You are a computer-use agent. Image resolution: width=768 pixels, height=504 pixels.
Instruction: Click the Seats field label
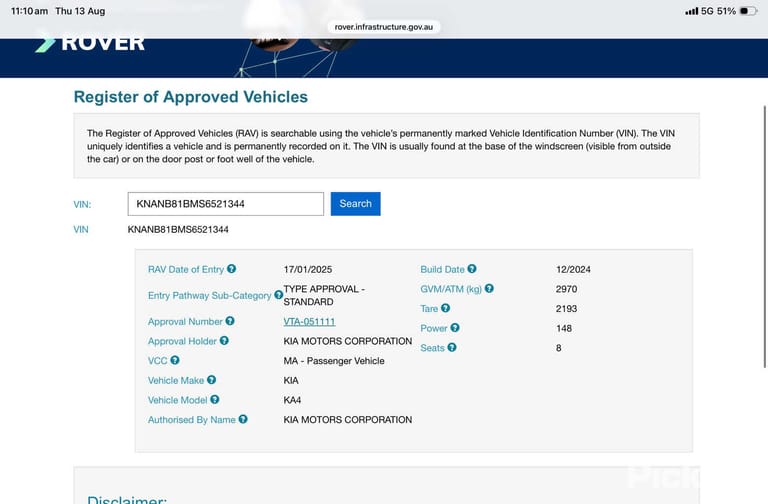tap(432, 348)
